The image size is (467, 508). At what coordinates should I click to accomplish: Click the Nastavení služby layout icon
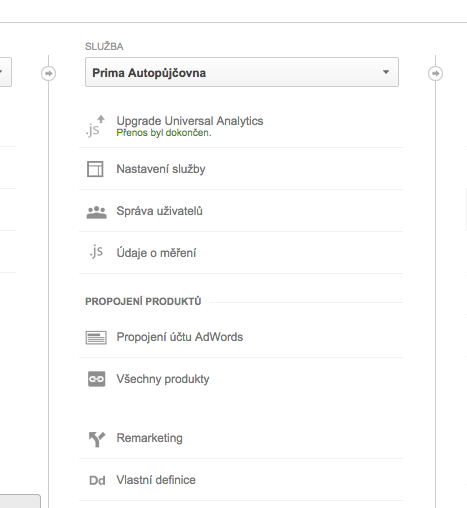pyautogui.click(x=95, y=169)
